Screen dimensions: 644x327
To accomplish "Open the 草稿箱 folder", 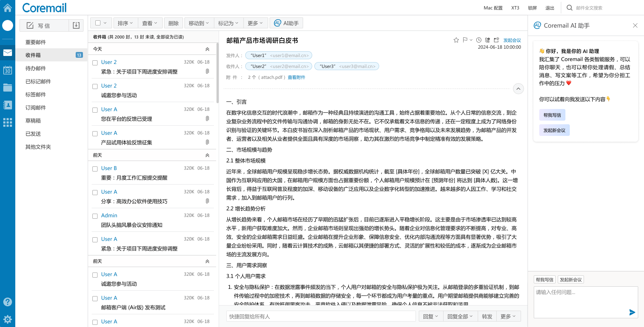I will (33, 121).
